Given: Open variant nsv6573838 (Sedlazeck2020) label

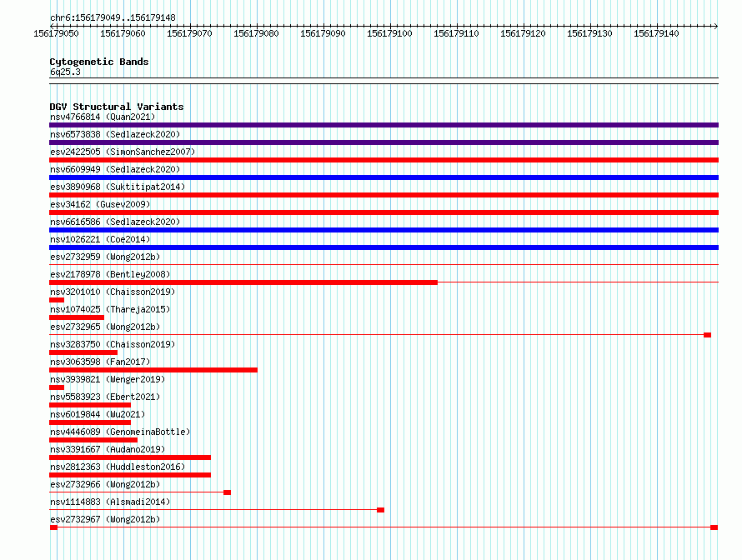Looking at the screenshot, I should click(x=115, y=134).
